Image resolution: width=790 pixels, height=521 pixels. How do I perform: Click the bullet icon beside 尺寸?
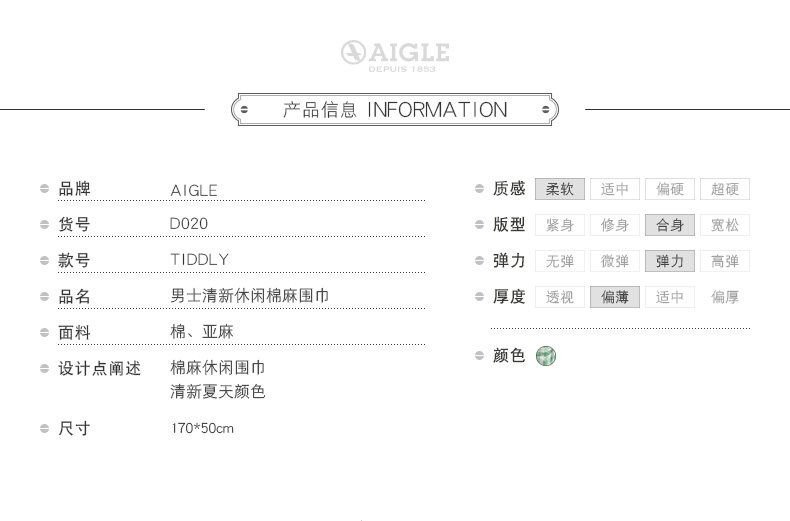point(45,429)
